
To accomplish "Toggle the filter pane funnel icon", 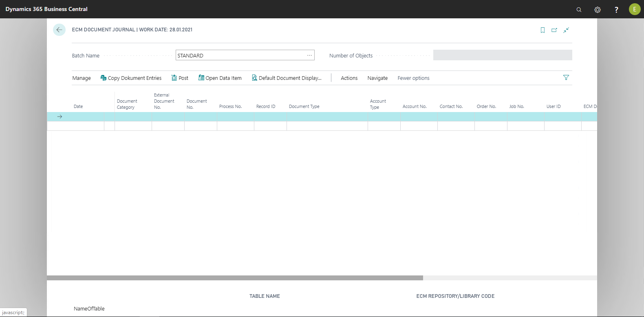I will click(566, 77).
